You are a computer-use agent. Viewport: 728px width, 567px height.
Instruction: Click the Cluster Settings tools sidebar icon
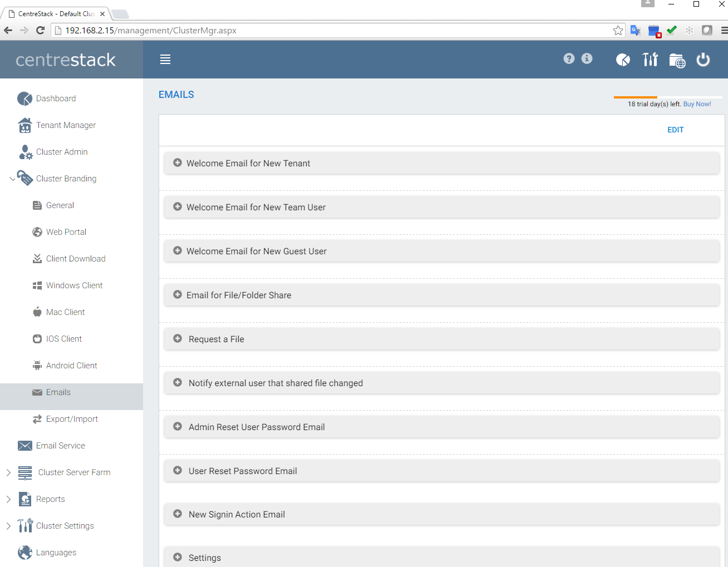[25, 526]
